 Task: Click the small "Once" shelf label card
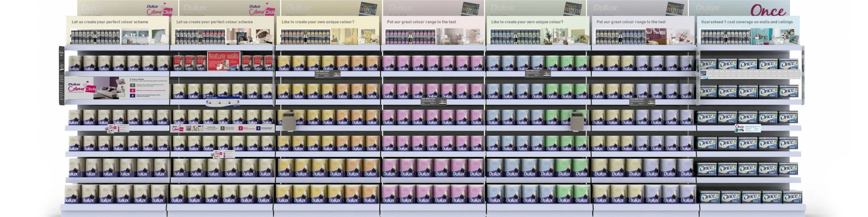pos(748,128)
